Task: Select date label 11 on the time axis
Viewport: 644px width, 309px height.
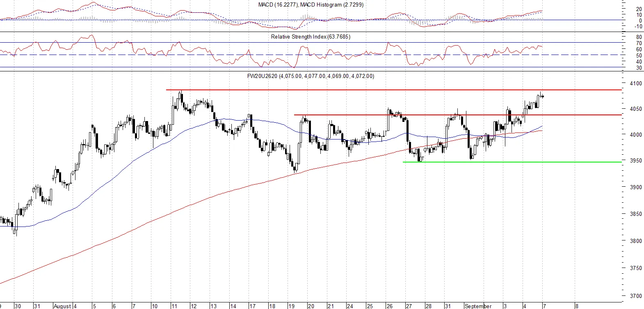Action: [174, 306]
